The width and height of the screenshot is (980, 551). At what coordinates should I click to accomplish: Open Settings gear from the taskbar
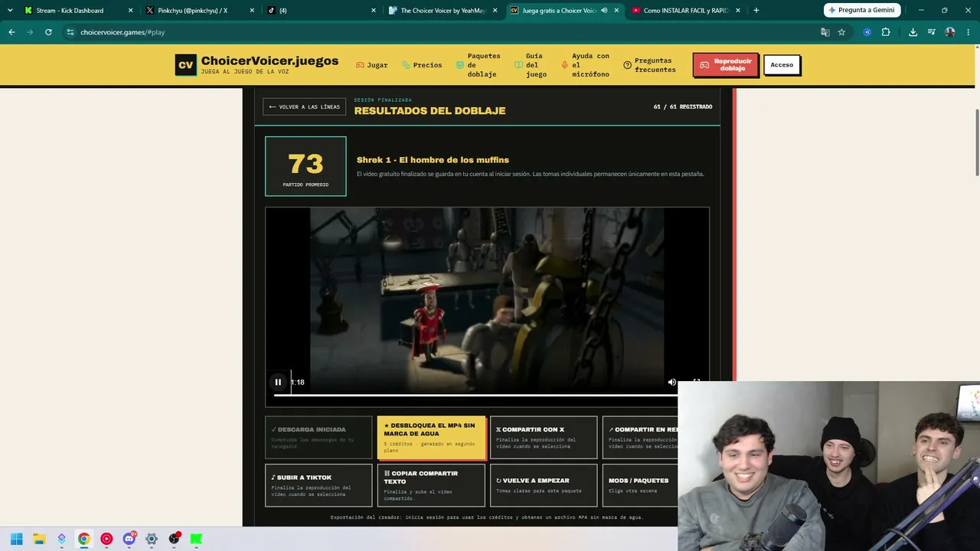152,539
